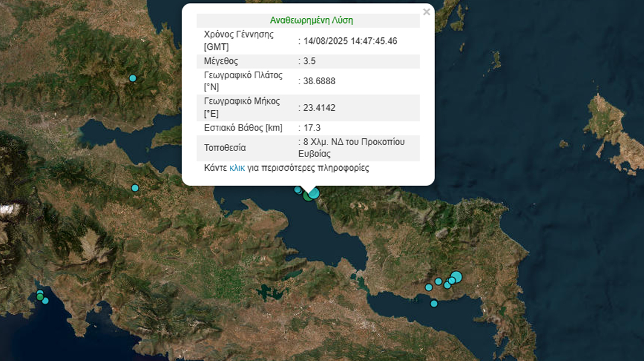Viewport: 644px width, 361px height.
Task: Click the latitude value 38.6888
Action: point(319,81)
